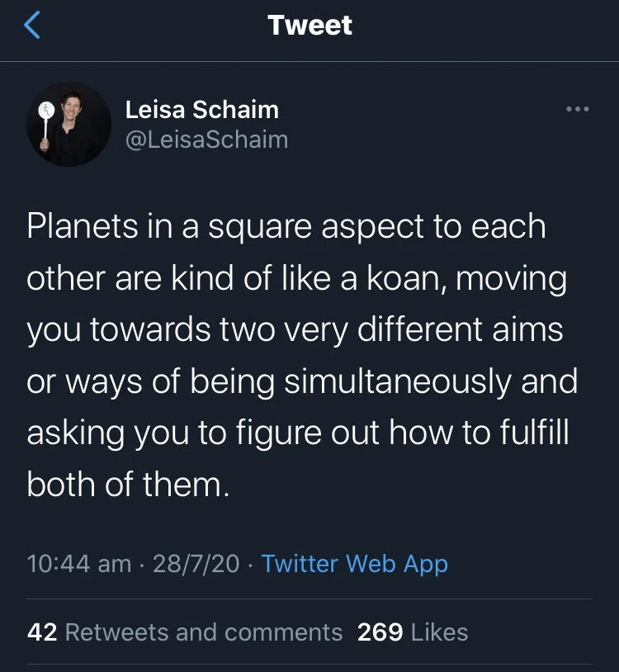Click the words "asking you to figure"
Screen dimensions: 619x672
pyautogui.click(x=166, y=433)
